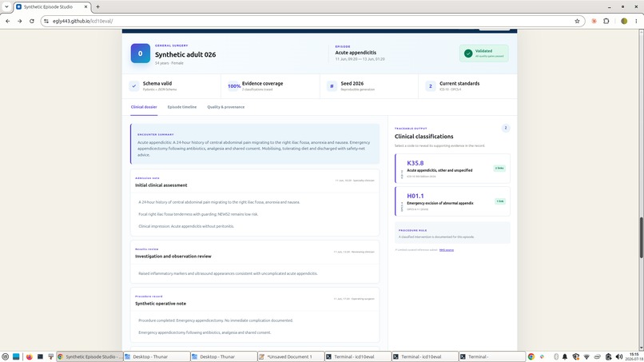Reload the page

coord(32,21)
